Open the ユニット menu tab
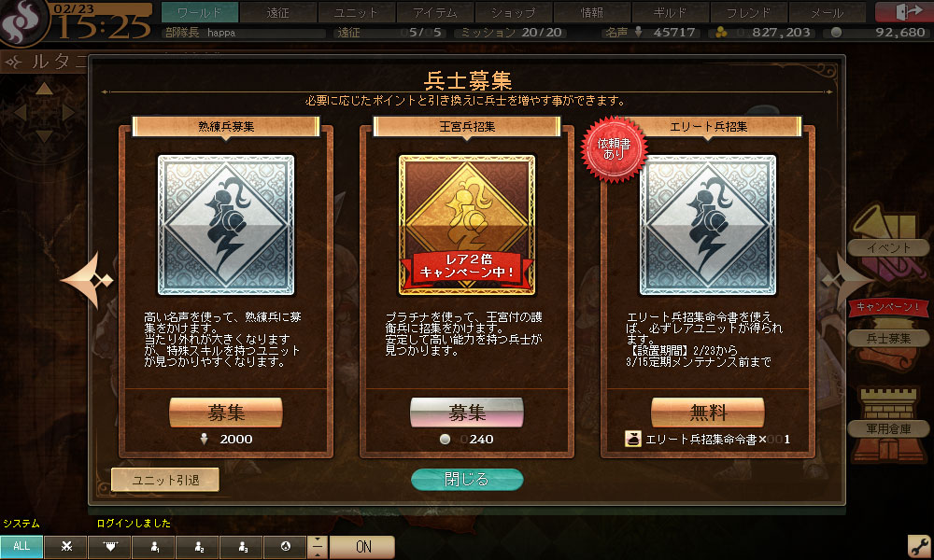 356,12
